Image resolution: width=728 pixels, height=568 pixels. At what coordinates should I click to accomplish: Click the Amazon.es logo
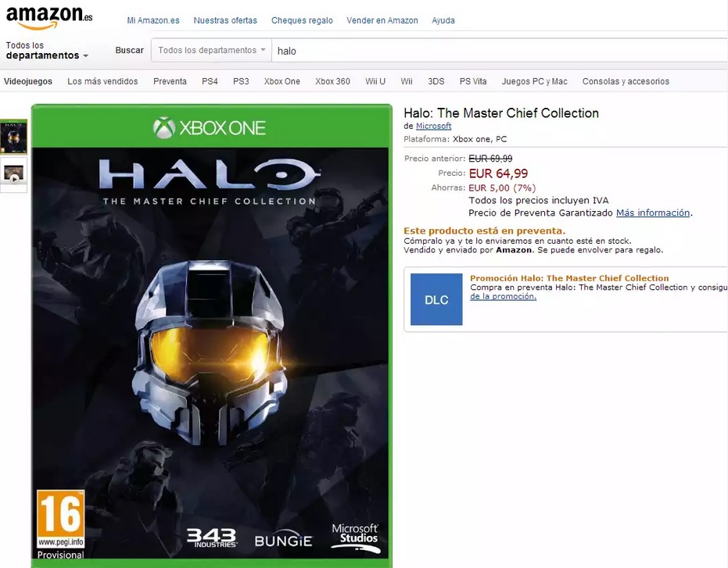(49, 18)
